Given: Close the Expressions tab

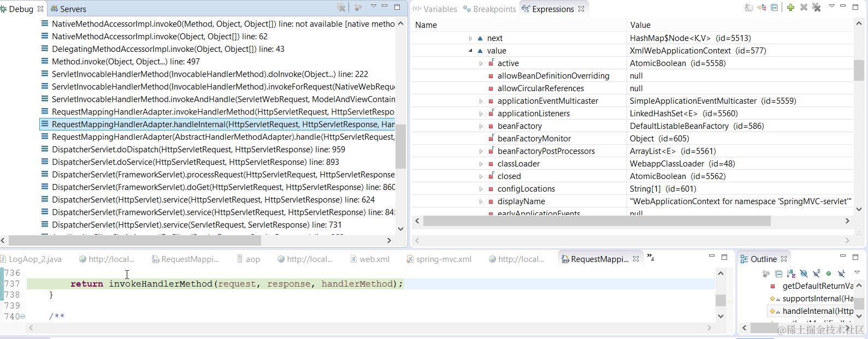Looking at the screenshot, I should tap(581, 9).
